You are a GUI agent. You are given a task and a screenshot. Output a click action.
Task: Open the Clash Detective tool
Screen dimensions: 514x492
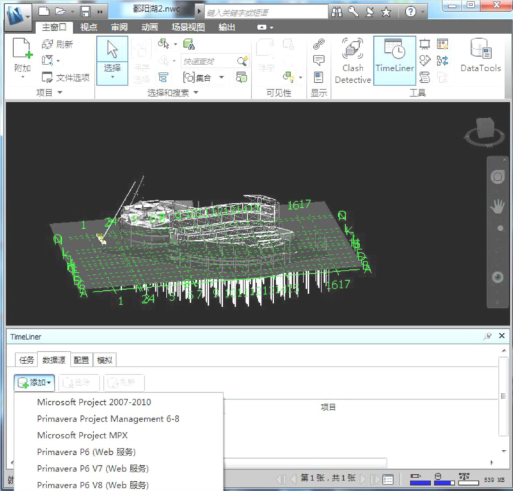click(353, 61)
